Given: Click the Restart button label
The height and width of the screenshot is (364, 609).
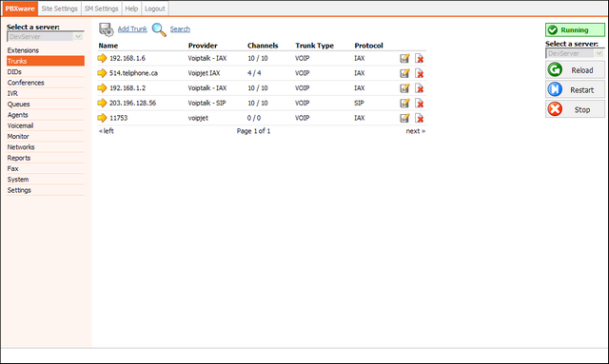Looking at the screenshot, I should 581,90.
